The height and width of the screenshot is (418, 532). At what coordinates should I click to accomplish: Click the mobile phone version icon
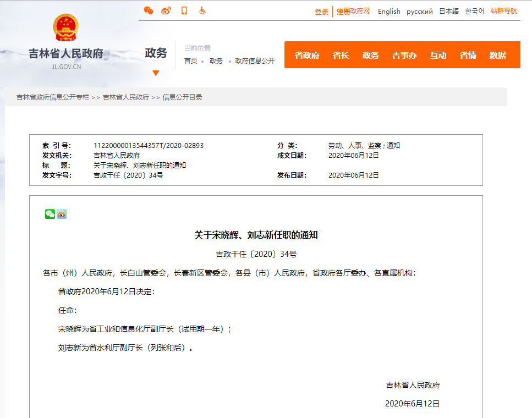pyautogui.click(x=184, y=10)
